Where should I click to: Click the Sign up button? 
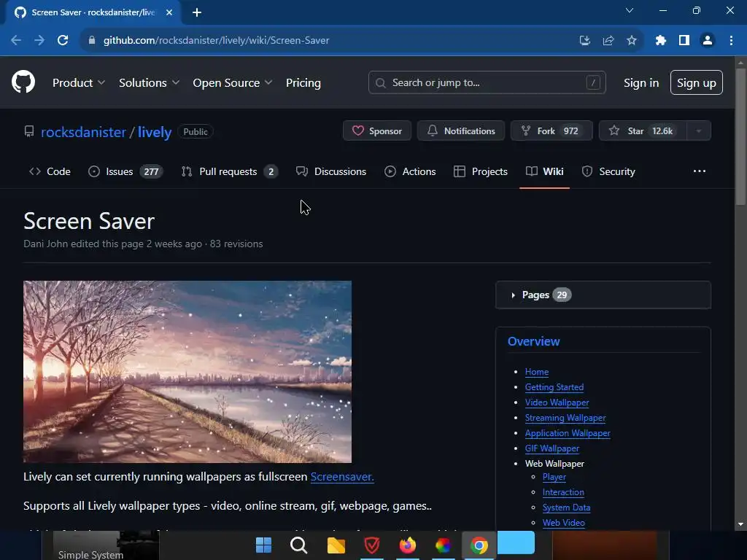click(x=697, y=82)
